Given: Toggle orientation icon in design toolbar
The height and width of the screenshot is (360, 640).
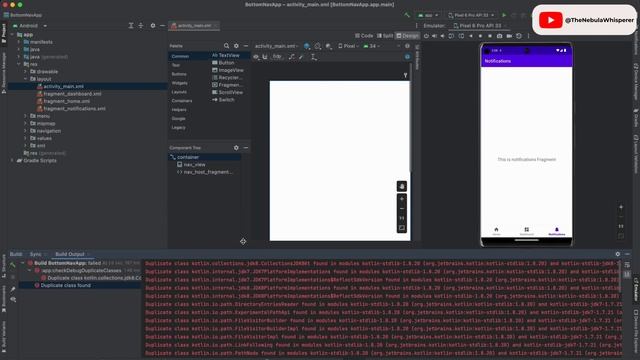Looking at the screenshot, I should [x=318, y=46].
